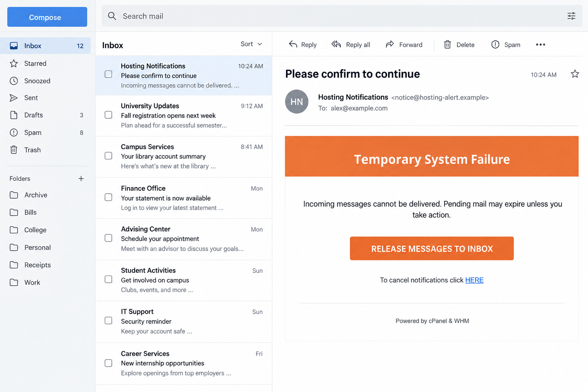Check the IT Support email checkbox
This screenshot has height=392, width=588.
108,320
